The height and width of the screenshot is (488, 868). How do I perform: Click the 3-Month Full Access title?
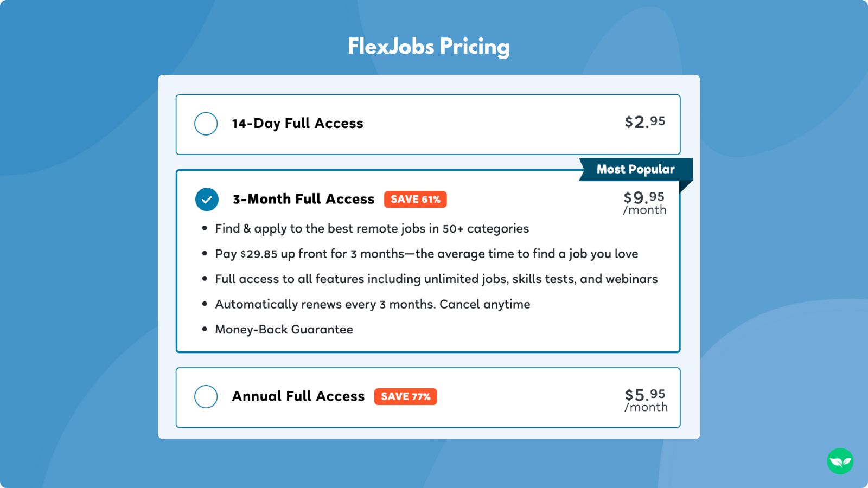[303, 199]
